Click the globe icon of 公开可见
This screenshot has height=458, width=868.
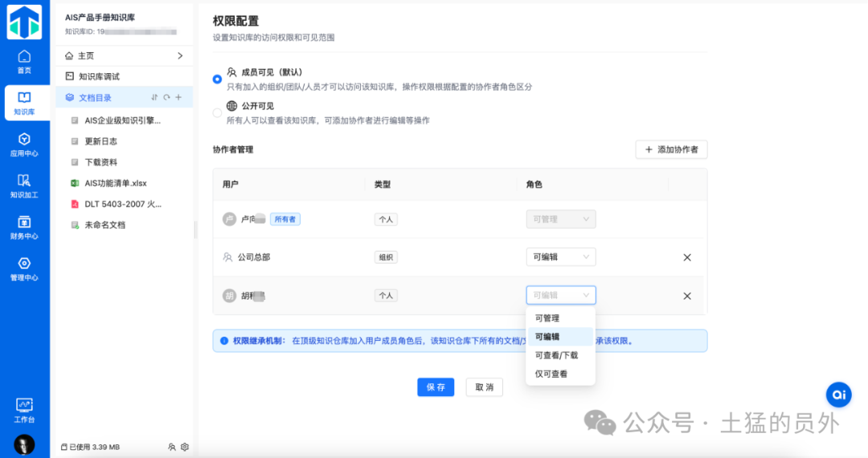pyautogui.click(x=232, y=105)
